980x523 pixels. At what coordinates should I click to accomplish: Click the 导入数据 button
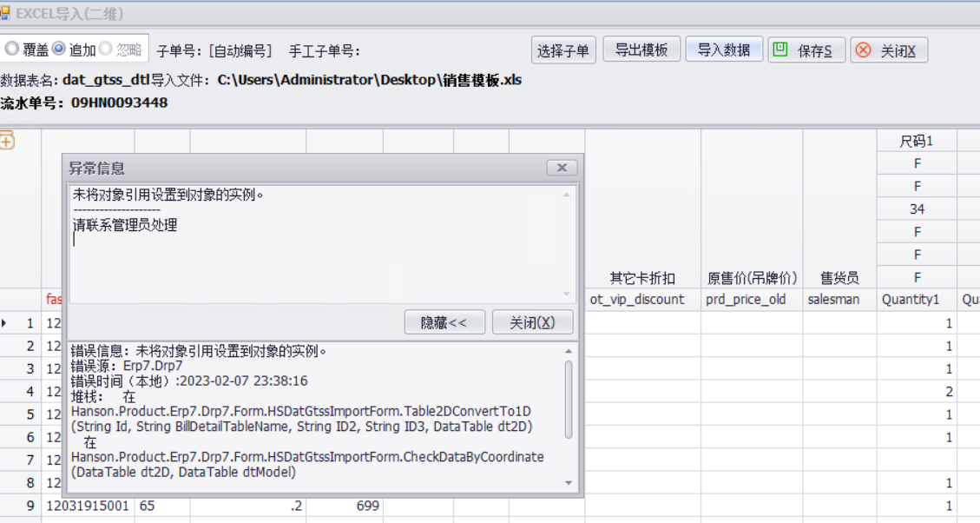[724, 50]
